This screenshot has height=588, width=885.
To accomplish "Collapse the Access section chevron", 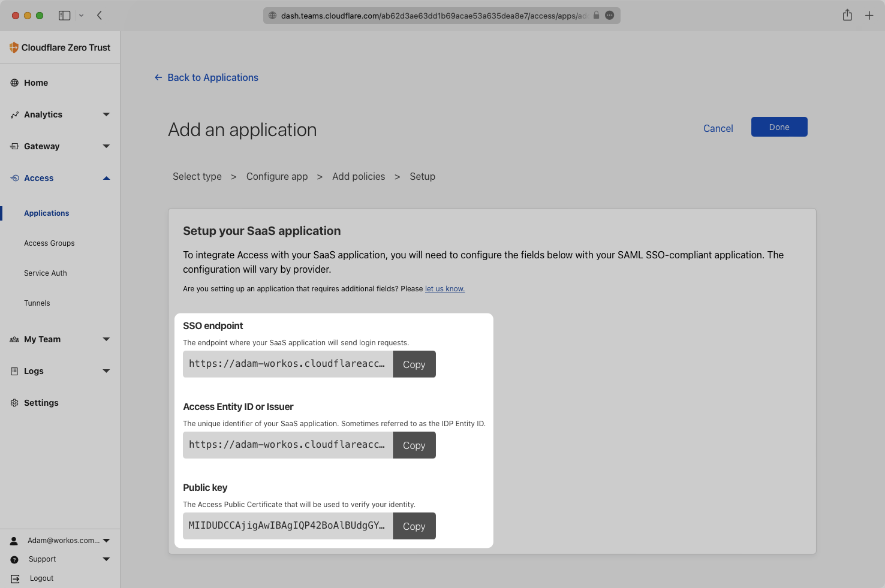I will pyautogui.click(x=106, y=177).
